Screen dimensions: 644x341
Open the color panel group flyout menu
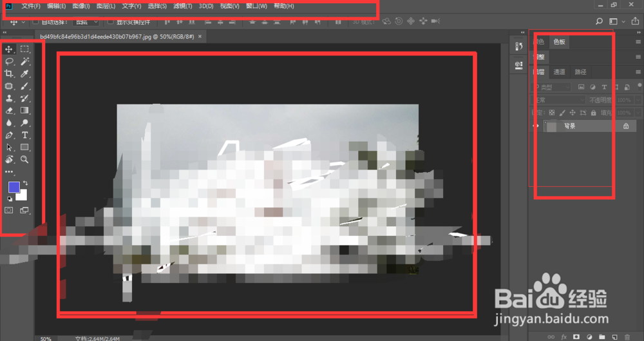[638, 41]
